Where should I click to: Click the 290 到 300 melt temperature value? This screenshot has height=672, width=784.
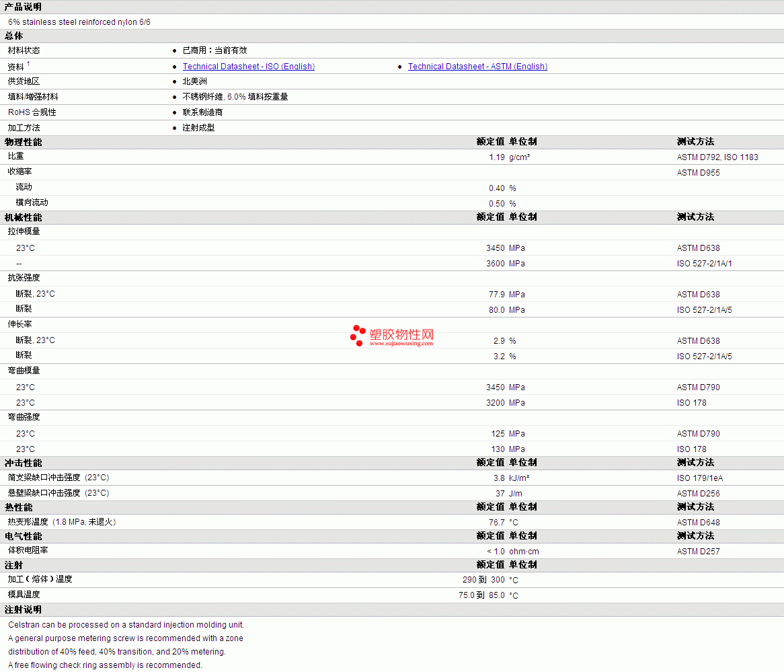(x=483, y=580)
